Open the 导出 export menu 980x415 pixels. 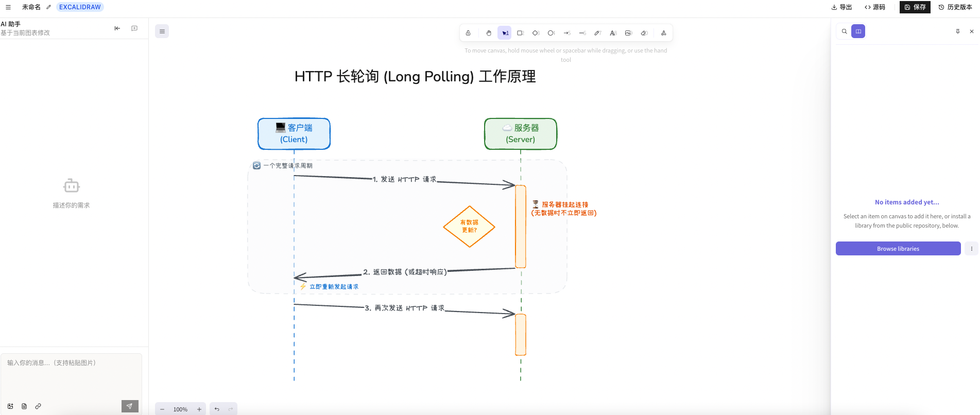click(x=841, y=7)
